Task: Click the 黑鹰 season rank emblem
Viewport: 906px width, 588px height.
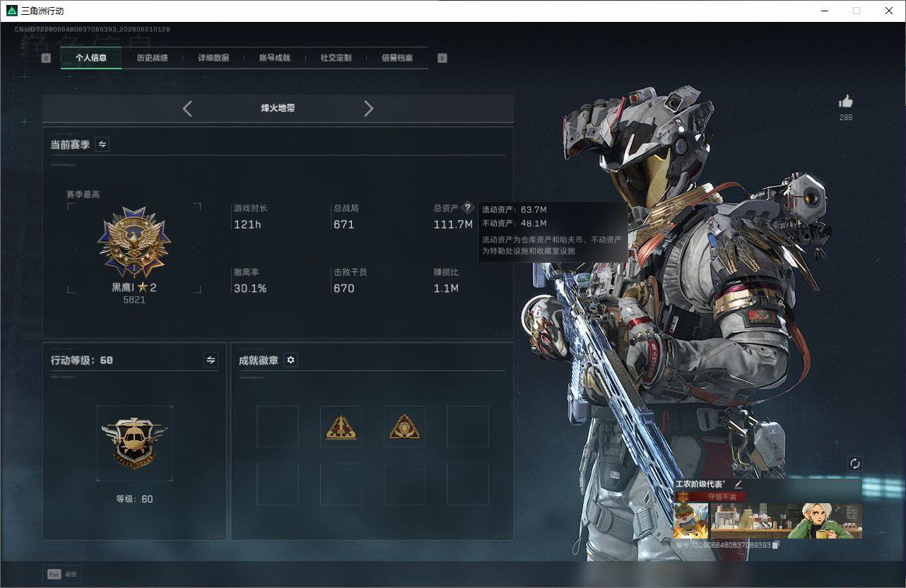Action: 134,242
